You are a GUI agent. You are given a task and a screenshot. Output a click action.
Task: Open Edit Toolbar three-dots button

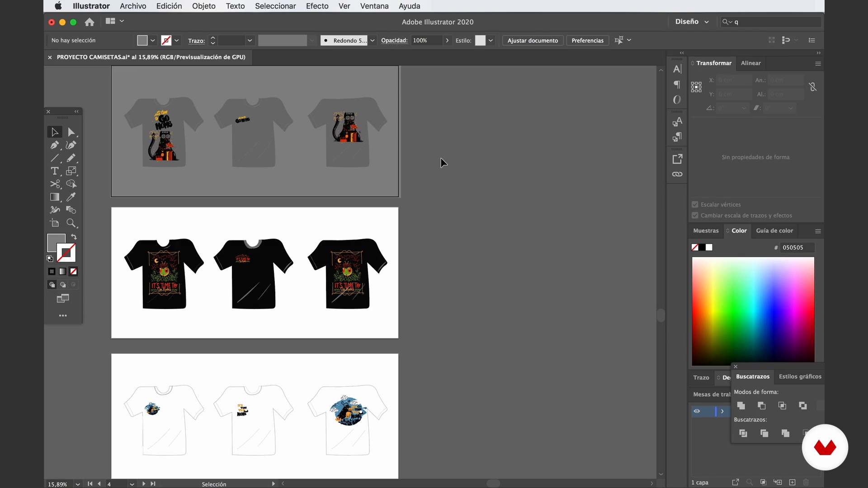(x=63, y=315)
